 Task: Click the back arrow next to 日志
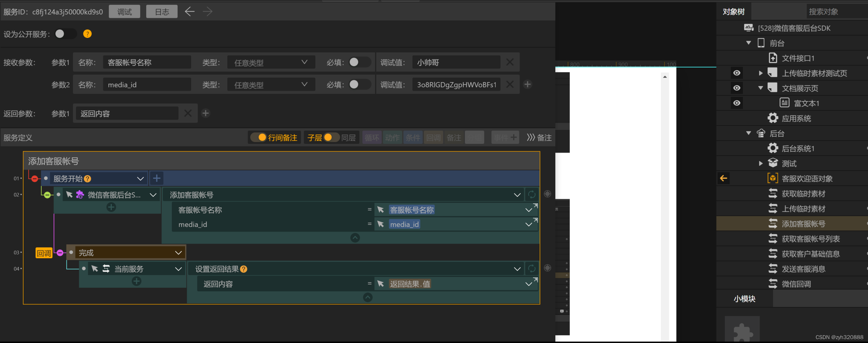tap(190, 12)
